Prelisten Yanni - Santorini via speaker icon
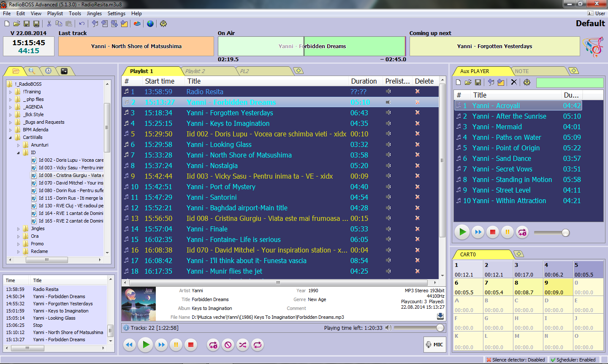This screenshot has width=608, height=364. [388, 197]
